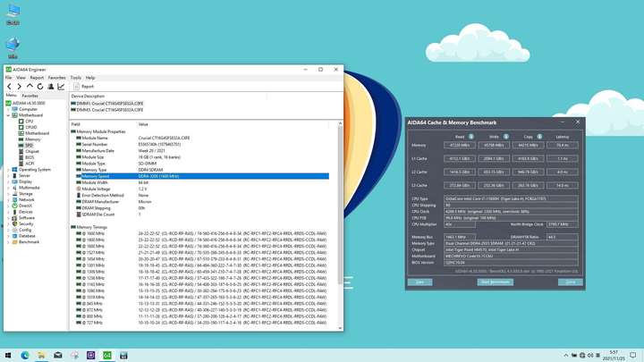Switch to the Favorites tab
The width and height of the screenshot is (644, 362).
pos(30,96)
